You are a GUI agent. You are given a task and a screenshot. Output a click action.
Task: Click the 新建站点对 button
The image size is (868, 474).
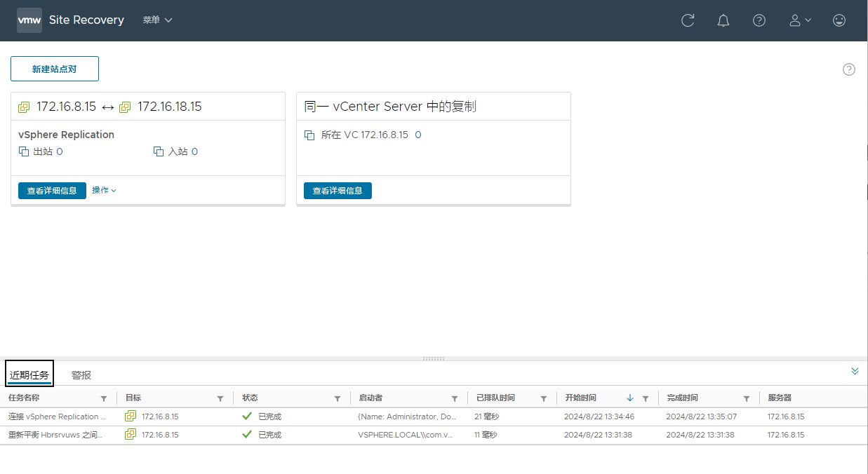pos(55,69)
